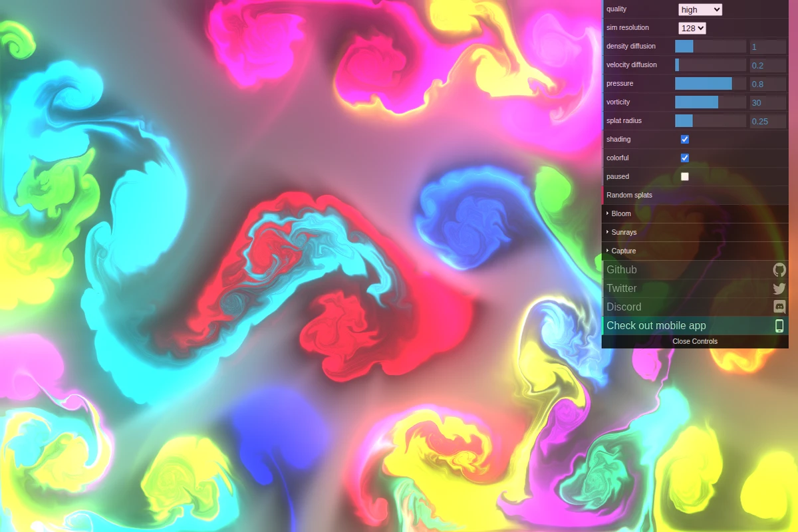Click the density diffusion value field
The width and height of the screenshot is (798, 532).
pyautogui.click(x=767, y=47)
